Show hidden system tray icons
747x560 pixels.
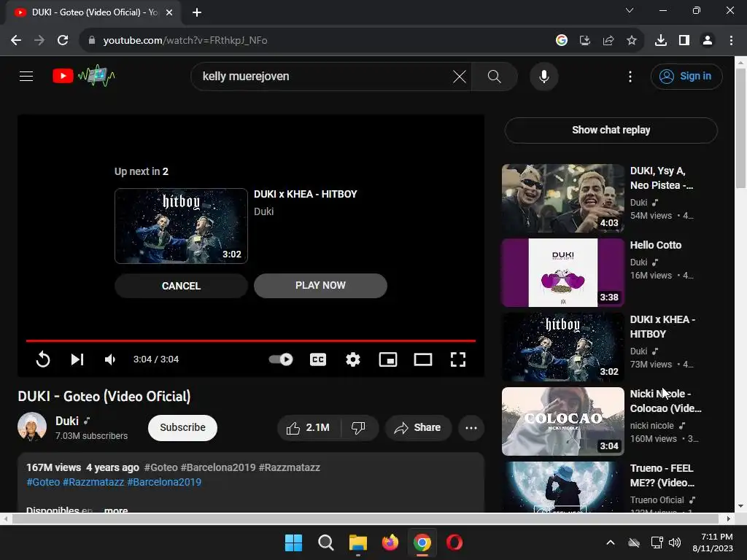(x=611, y=542)
